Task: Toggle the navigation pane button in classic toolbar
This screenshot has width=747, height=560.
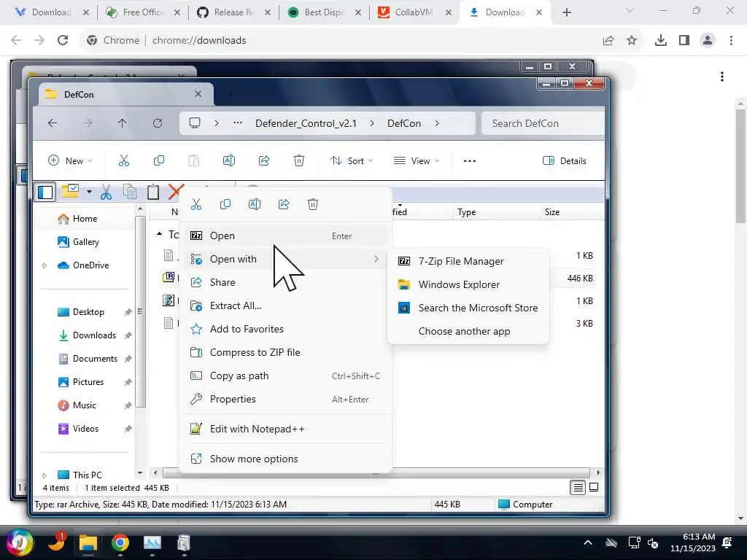Action: point(46,192)
